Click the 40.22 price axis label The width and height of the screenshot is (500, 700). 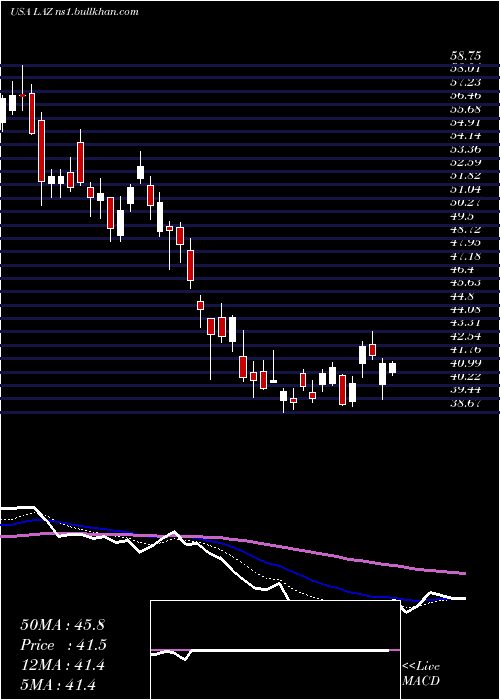465,377
